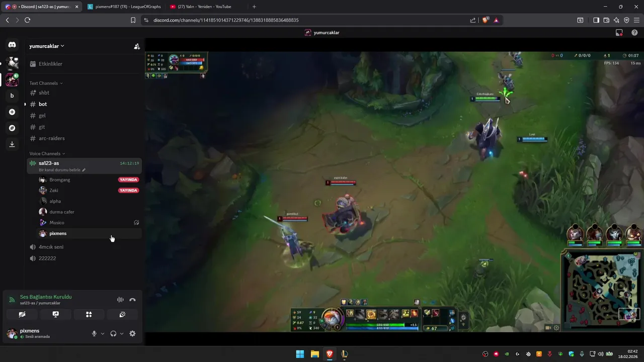Click Ses Bağlantısı Kuruldu connection status
The image size is (644, 362).
46,297
